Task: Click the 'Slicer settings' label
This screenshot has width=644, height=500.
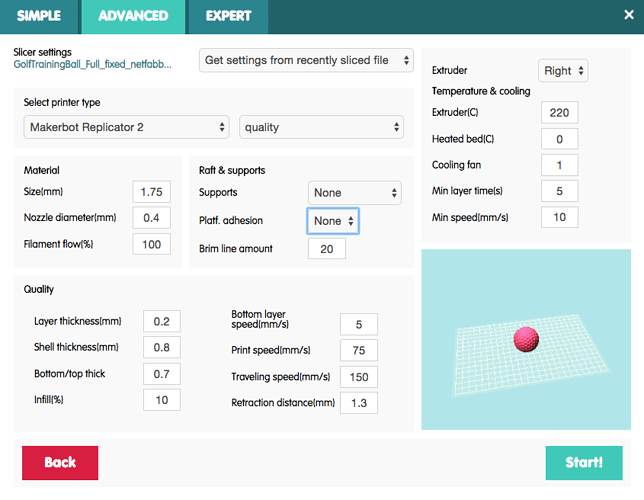Action: pos(42,52)
